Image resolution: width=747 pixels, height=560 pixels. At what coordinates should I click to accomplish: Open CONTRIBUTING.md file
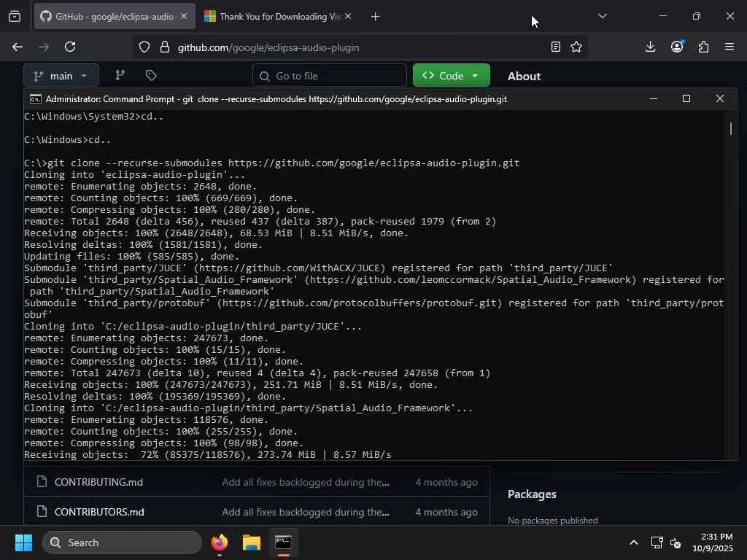pos(98,482)
